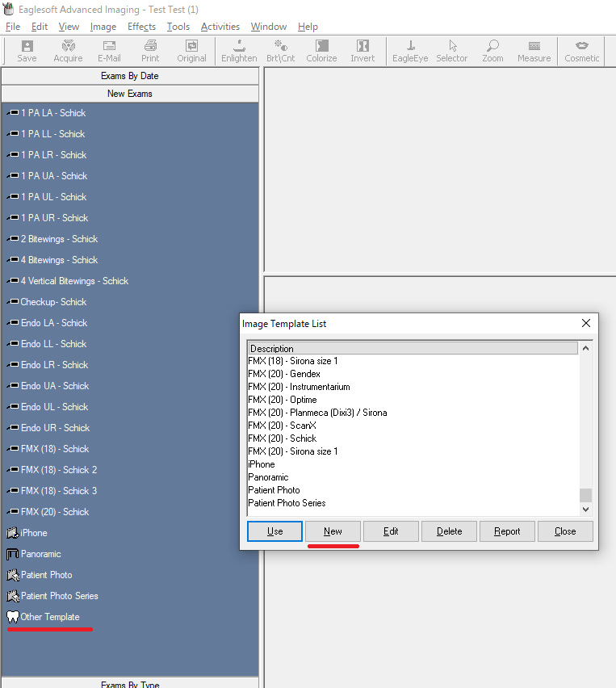
Task: Close Image Template List with X
Action: point(586,323)
